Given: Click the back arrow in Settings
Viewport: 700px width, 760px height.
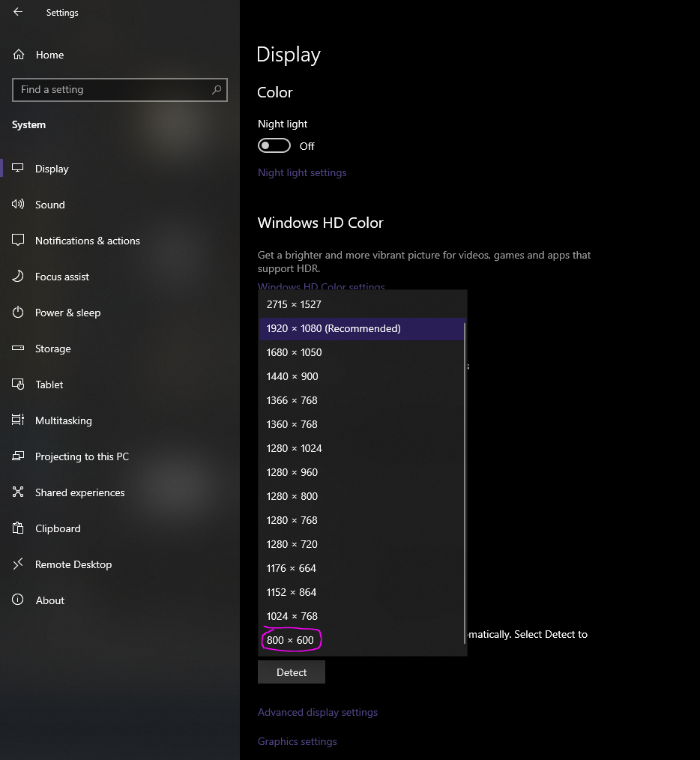Looking at the screenshot, I should 18,12.
